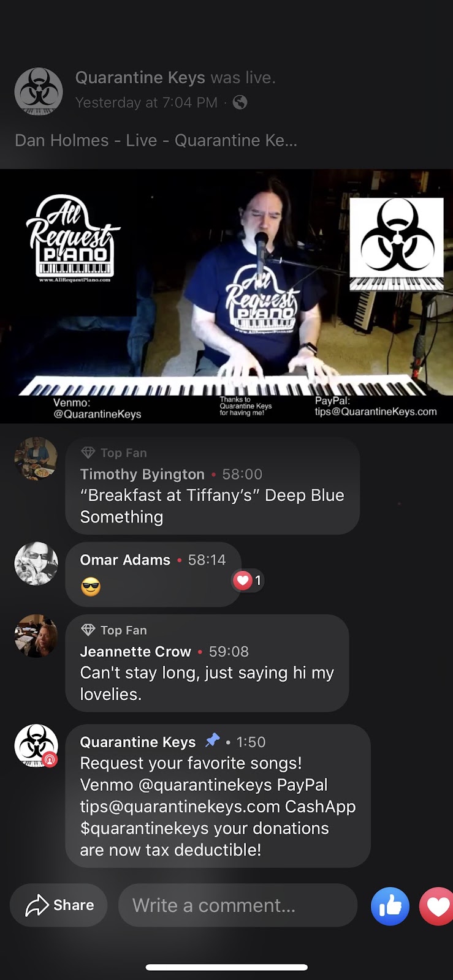Tap heart reaction on Omar Adams comment

[248, 580]
